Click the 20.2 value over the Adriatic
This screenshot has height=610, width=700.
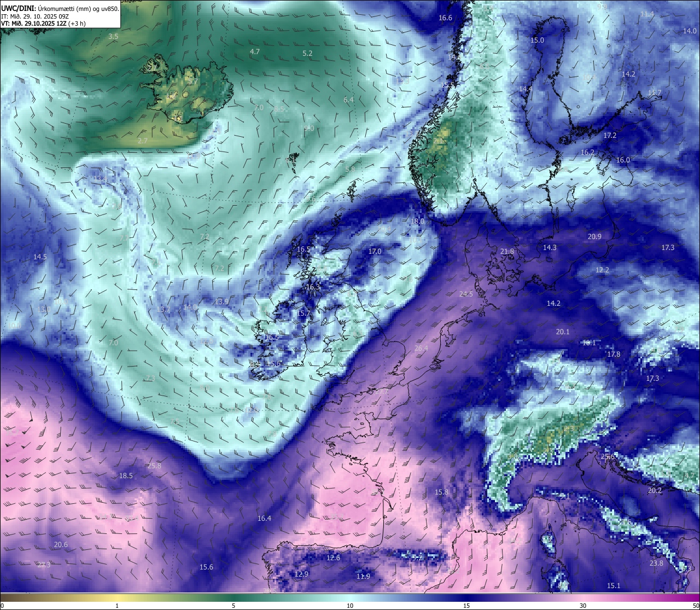click(655, 490)
